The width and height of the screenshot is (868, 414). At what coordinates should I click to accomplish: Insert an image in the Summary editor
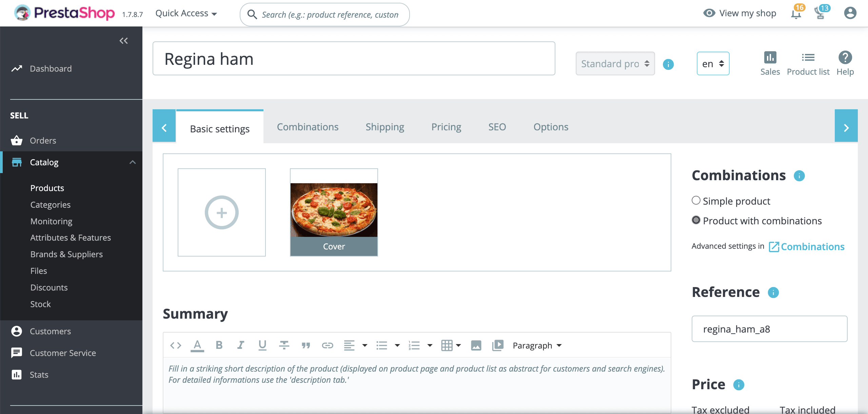point(476,345)
